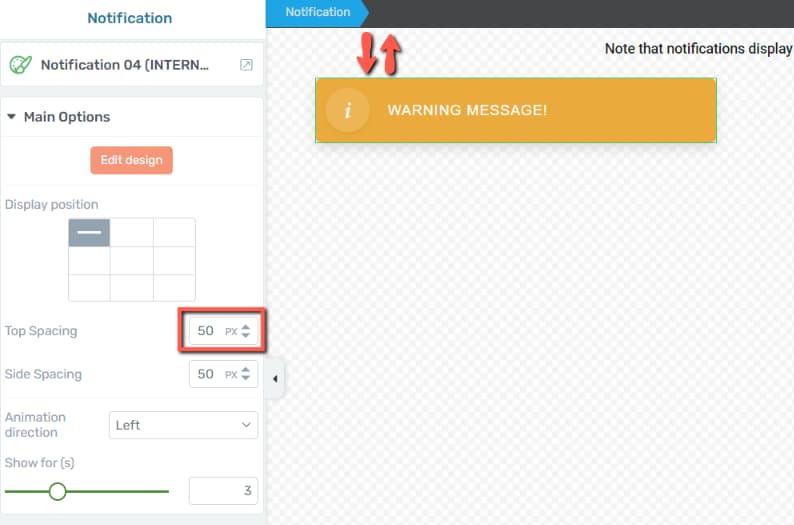Image resolution: width=794 pixels, height=525 pixels.
Task: Click the Top Spacing value field
Action: [x=223, y=331]
